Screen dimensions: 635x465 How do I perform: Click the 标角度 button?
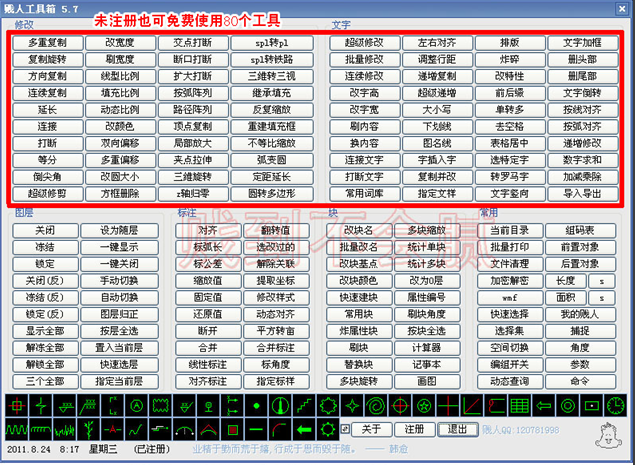276,365
